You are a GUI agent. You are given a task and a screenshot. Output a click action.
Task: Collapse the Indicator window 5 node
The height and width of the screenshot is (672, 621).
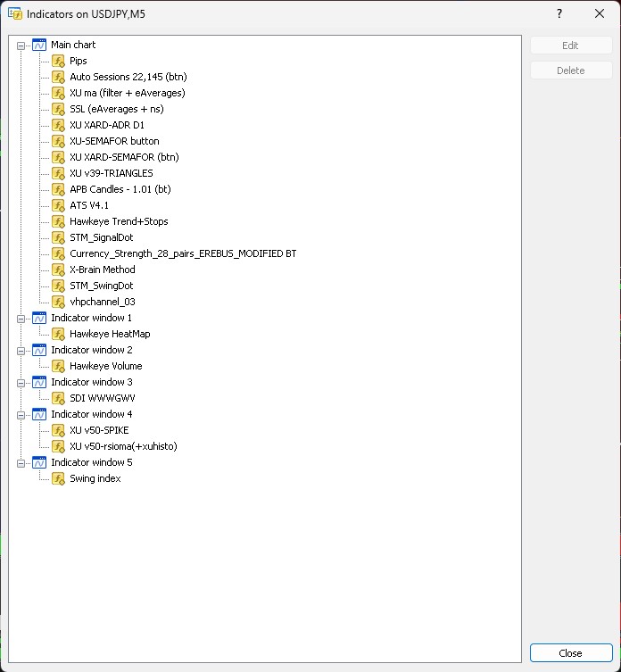pos(21,462)
